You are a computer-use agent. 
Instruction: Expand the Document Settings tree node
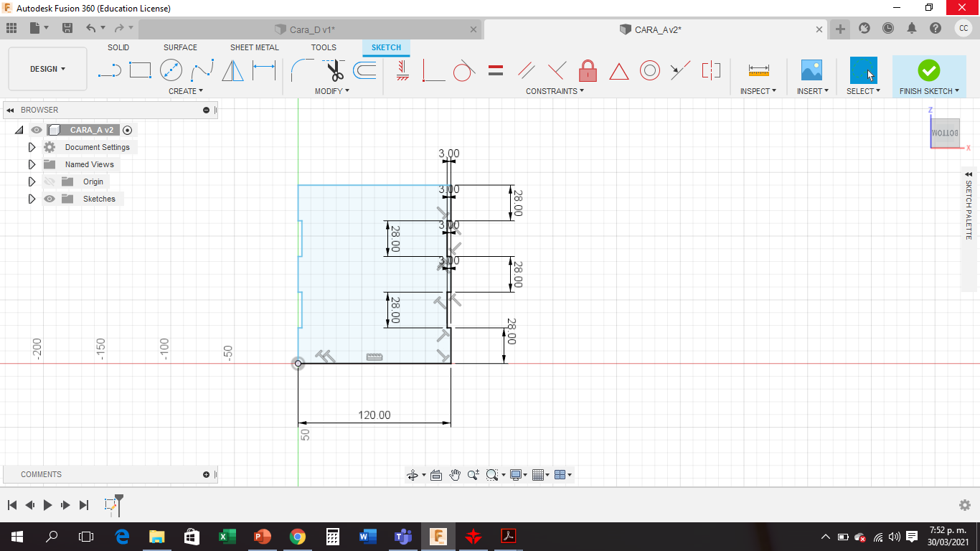32,147
